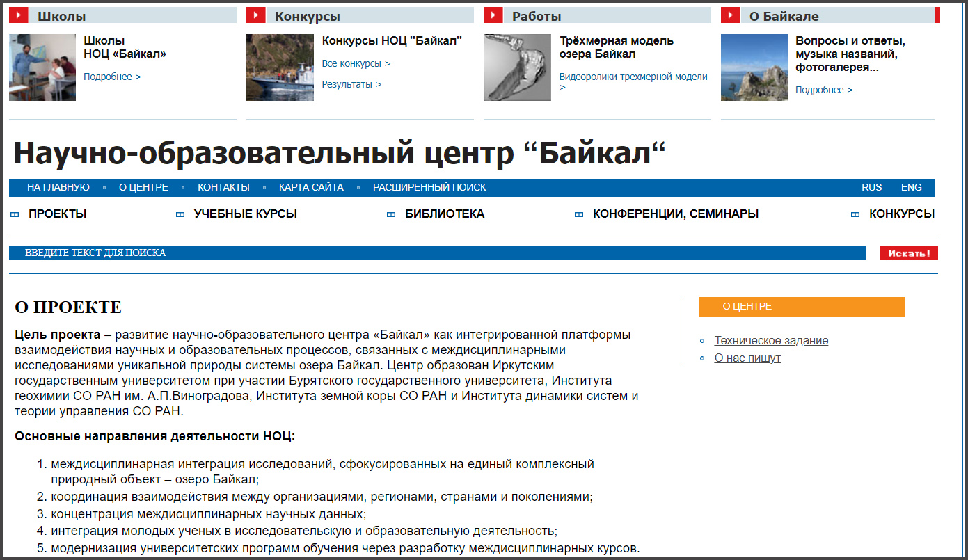Click red arrow icon beside О Байкале heading

point(731,15)
